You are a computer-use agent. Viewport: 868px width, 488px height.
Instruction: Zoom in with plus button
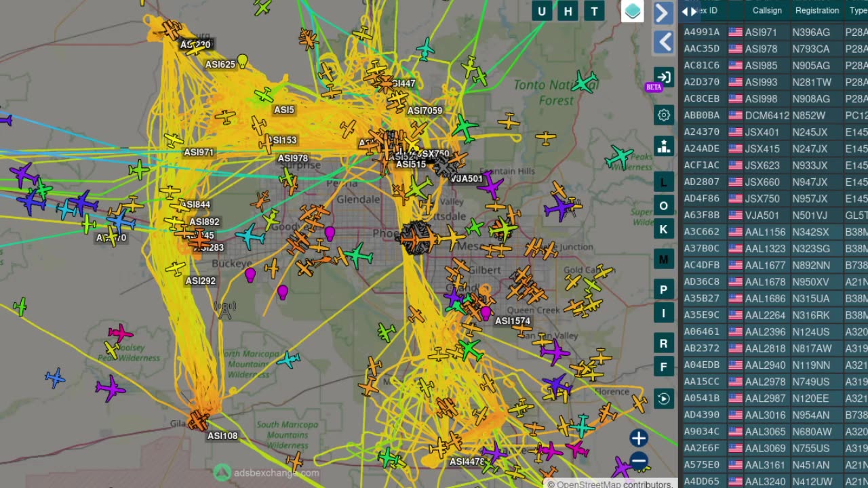(x=638, y=438)
